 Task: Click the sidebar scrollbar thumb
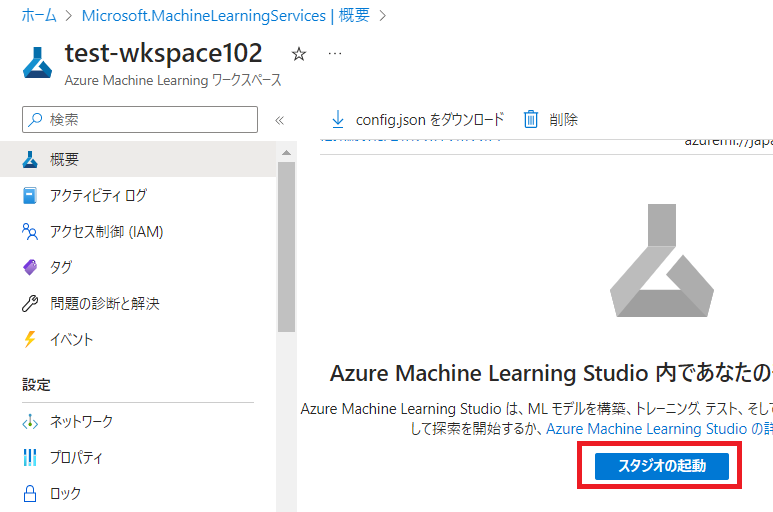[x=286, y=247]
